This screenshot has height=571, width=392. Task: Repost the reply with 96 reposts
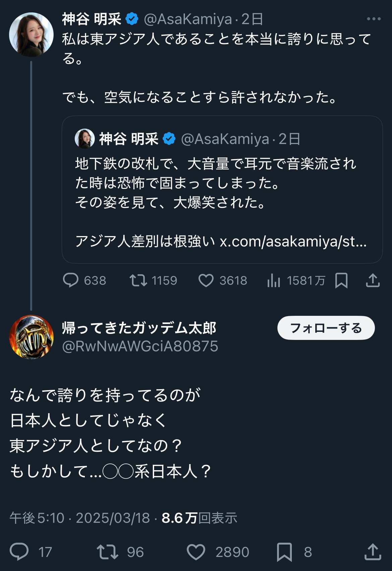coord(108,552)
